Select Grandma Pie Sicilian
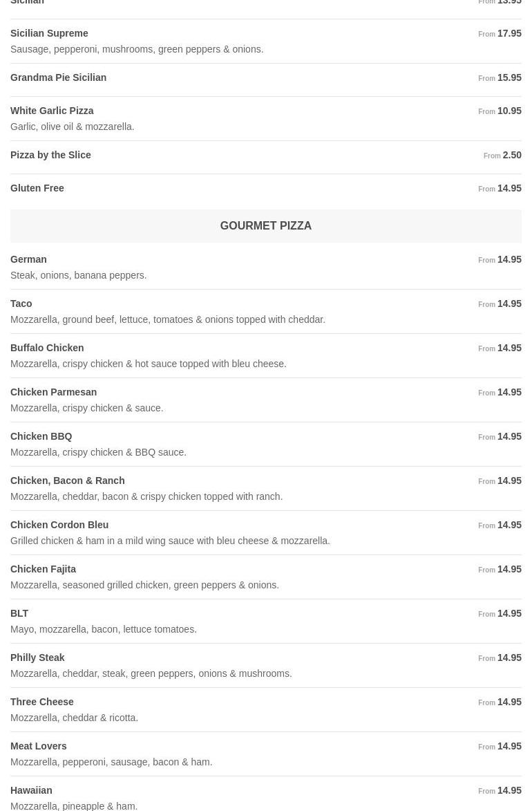532x811 pixels. click(59, 77)
